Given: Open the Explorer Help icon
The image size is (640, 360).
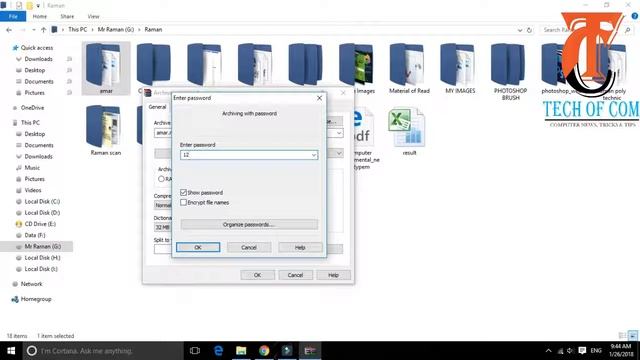Looking at the screenshot, I should click(635, 16).
